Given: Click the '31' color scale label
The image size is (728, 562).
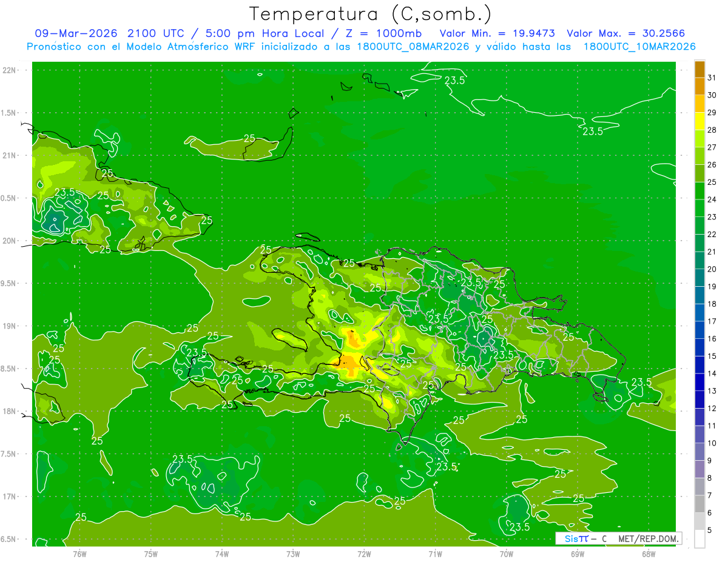Looking at the screenshot, I should coord(712,78).
